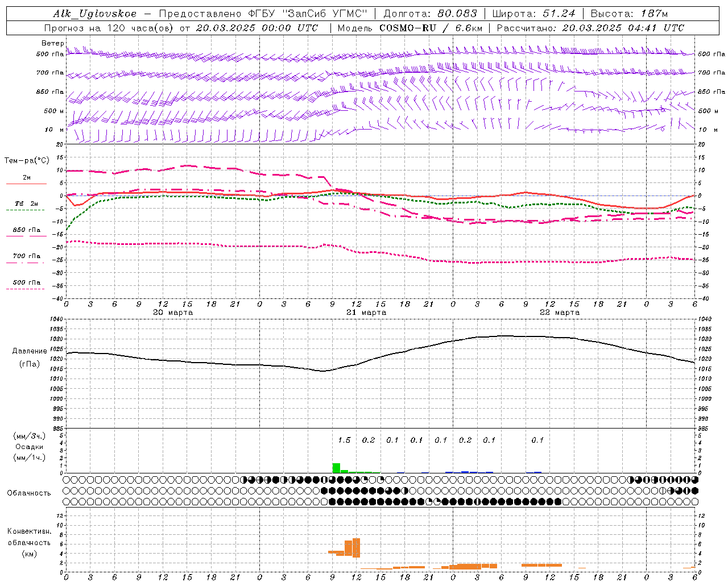Click the tallest orange convective cloud bar
Screen dimensions: 728x582
(x=357, y=547)
